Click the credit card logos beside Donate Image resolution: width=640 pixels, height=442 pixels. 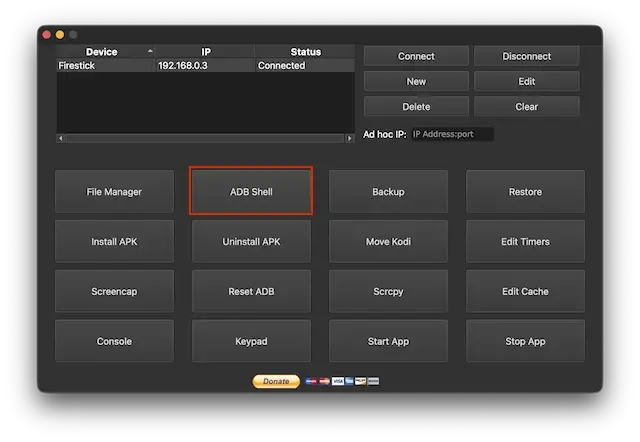342,381
